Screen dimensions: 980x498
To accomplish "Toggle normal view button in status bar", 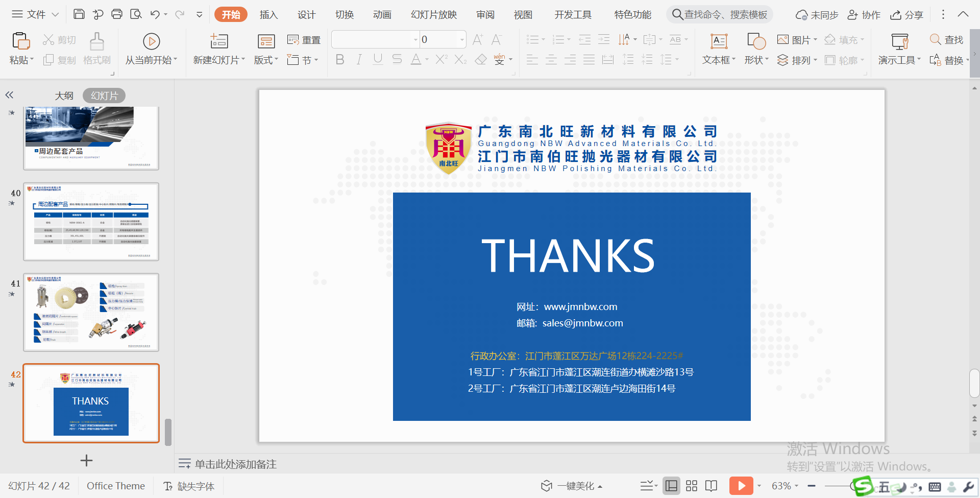I will pyautogui.click(x=672, y=486).
